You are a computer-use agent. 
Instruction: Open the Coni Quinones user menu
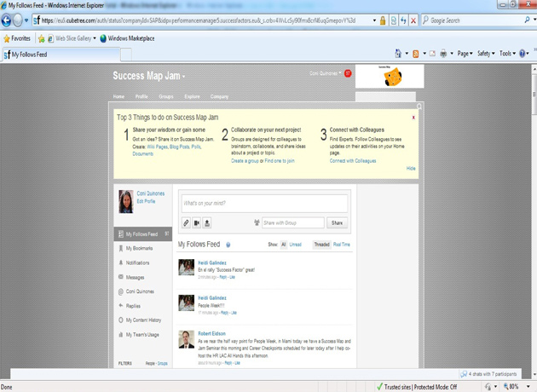[x=325, y=73]
